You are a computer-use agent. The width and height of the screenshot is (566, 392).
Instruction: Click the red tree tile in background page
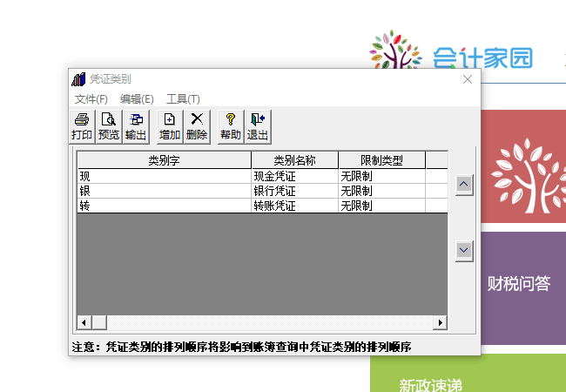tap(523, 166)
